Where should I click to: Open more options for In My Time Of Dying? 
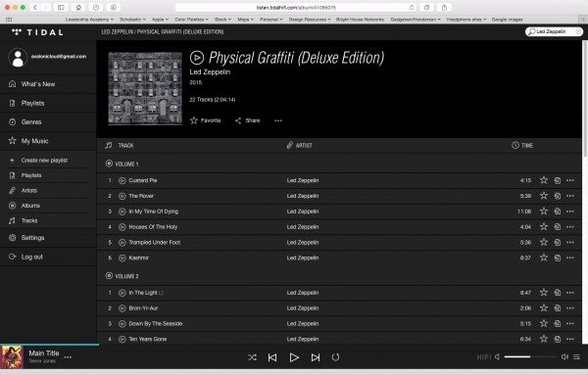pyautogui.click(x=570, y=211)
